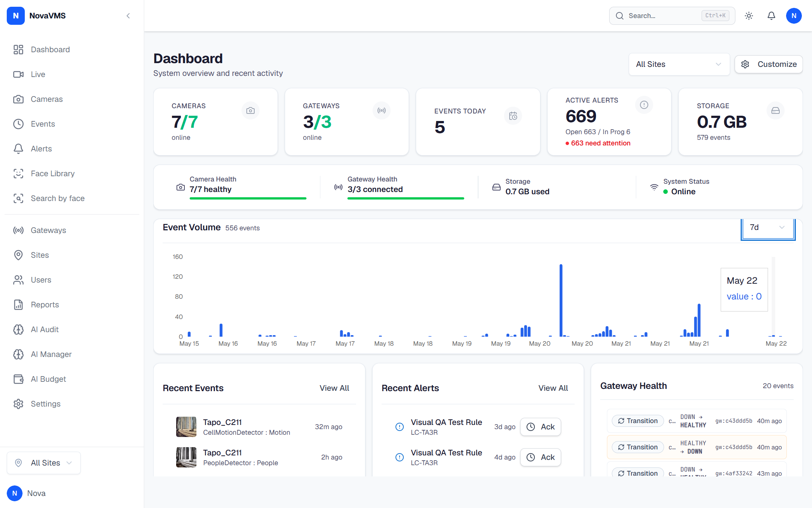Click the Customize button
The height and width of the screenshot is (508, 812).
[x=768, y=64]
